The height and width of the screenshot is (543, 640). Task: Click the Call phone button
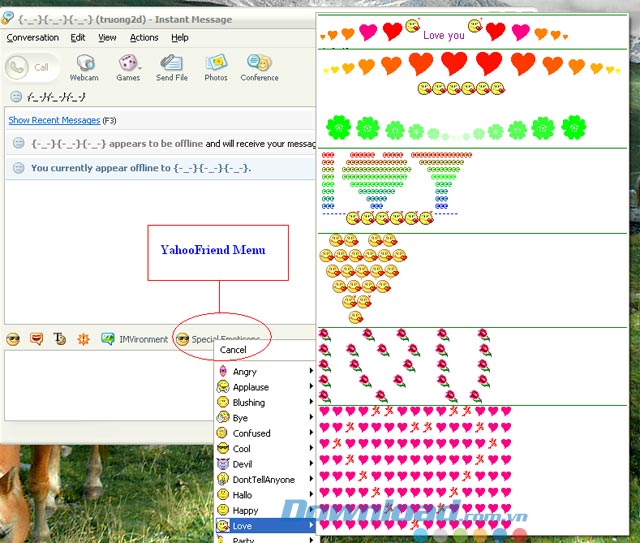pos(30,67)
